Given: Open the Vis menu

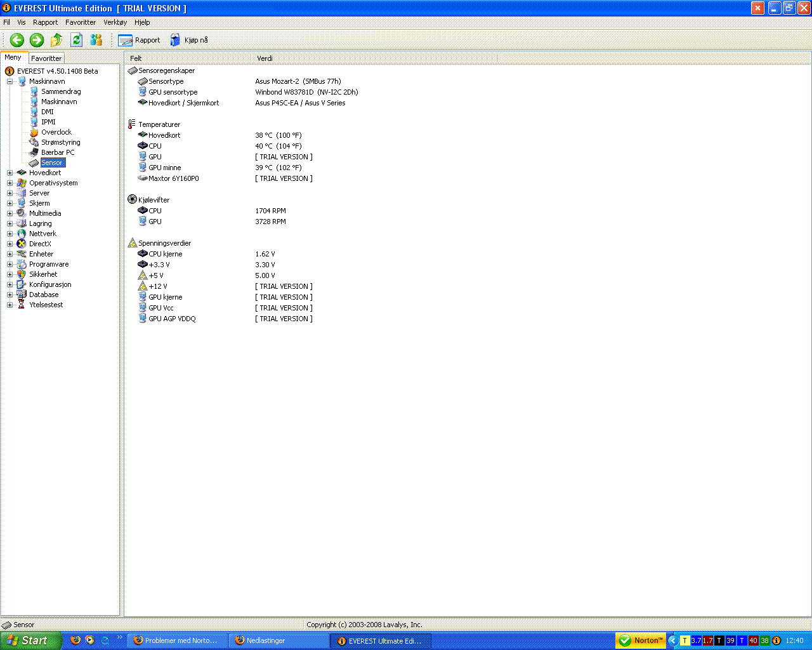Looking at the screenshot, I should coord(22,22).
